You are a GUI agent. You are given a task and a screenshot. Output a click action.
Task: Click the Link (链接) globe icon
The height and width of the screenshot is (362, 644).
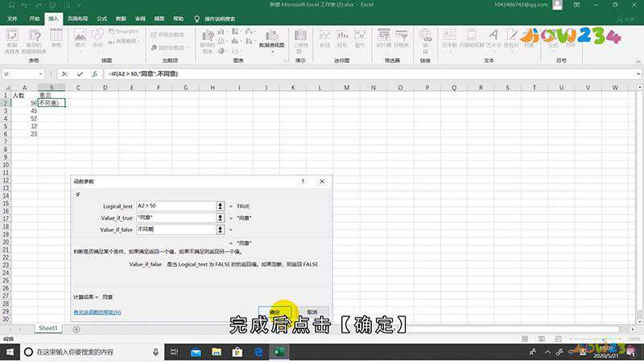click(x=426, y=40)
